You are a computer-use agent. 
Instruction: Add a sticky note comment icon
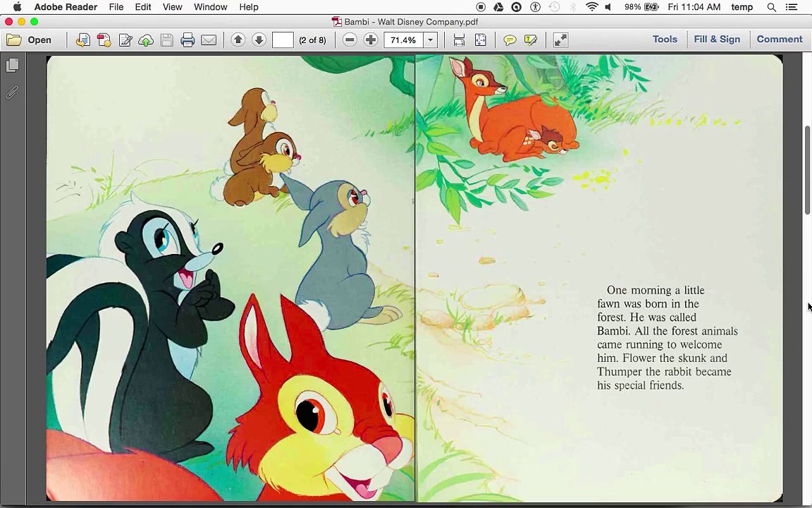pos(510,40)
